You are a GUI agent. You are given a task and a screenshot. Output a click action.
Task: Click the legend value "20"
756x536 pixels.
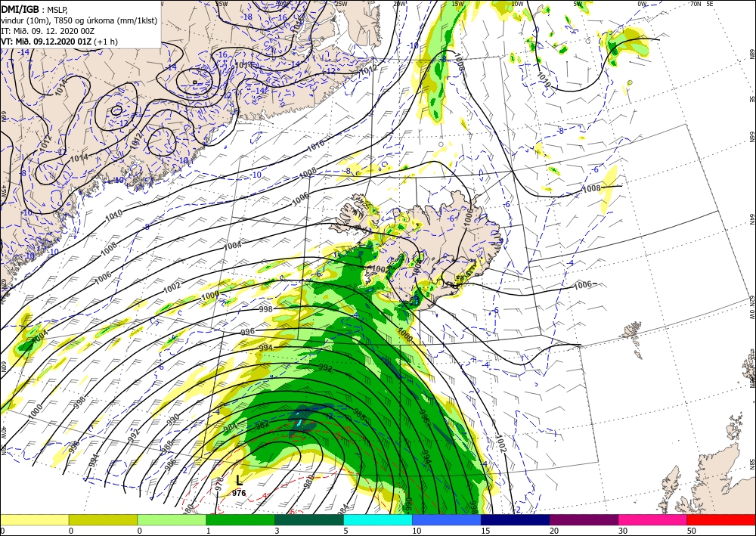554,531
